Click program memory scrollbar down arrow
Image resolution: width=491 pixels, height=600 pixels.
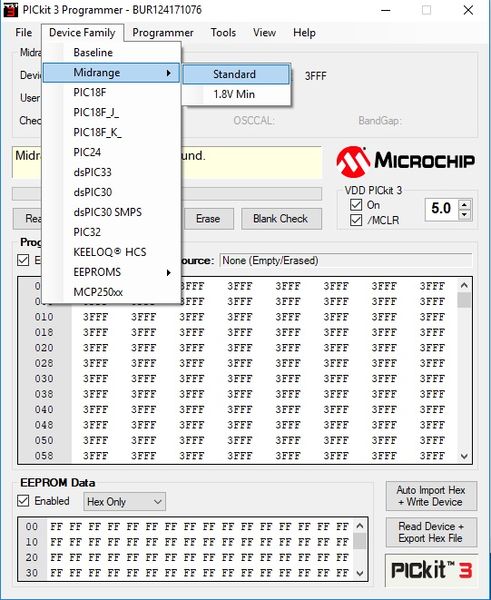click(465, 456)
